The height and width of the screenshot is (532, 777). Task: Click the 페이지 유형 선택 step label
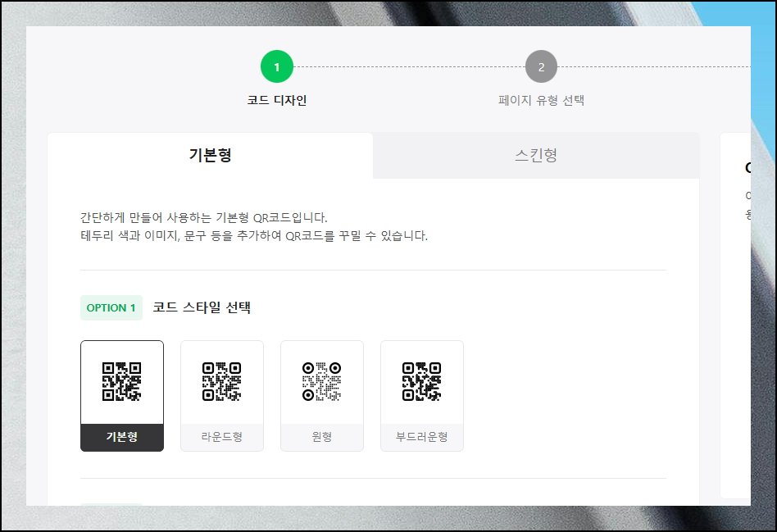541,100
